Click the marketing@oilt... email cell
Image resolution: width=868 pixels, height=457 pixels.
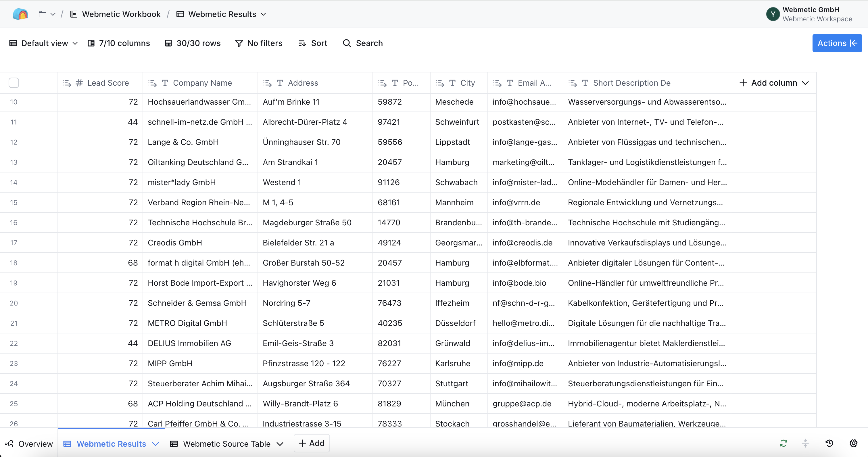525,162
